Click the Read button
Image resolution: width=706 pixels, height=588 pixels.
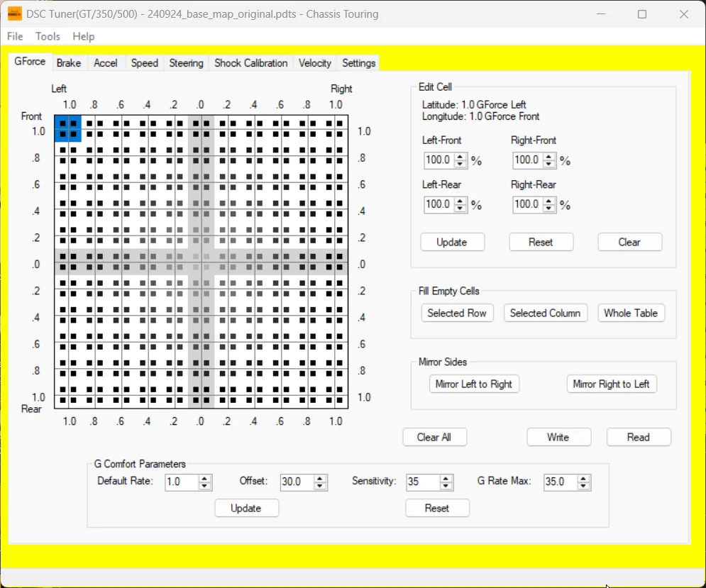click(639, 437)
